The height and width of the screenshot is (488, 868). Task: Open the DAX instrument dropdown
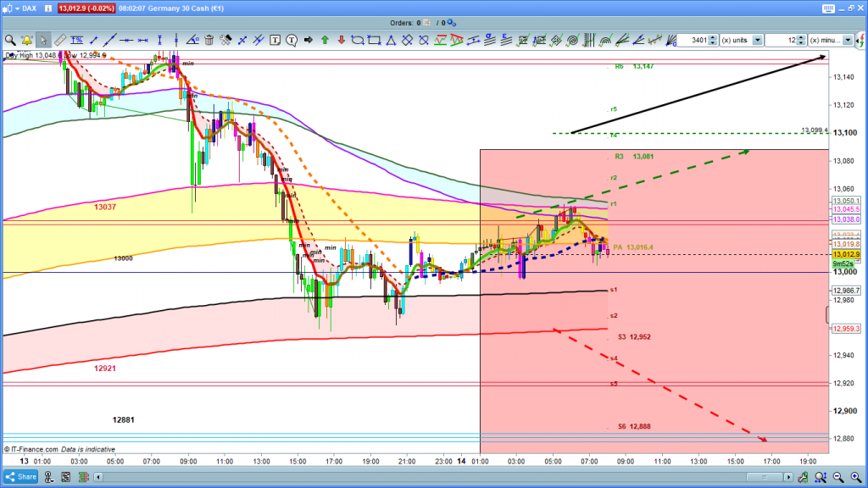tap(23, 7)
